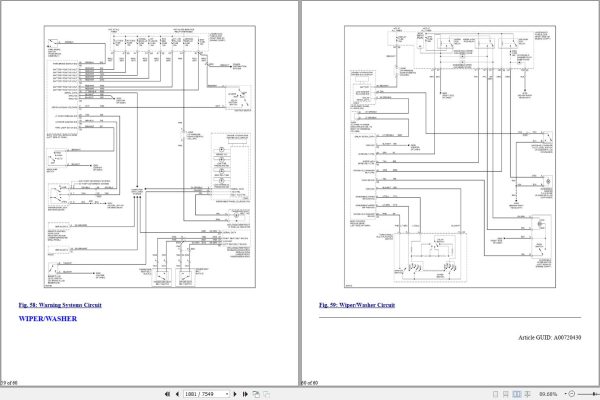Click the previous view icon after navigation arrows
This screenshot has height=400, width=600.
click(x=256, y=394)
